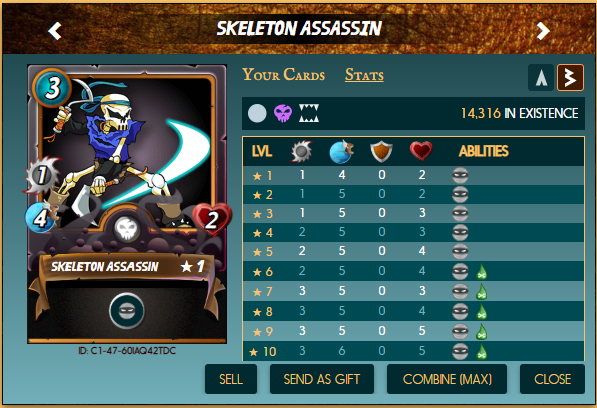Viewport: 597px width, 408px height.
Task: Click the gray common rarity circle
Action: pos(257,113)
